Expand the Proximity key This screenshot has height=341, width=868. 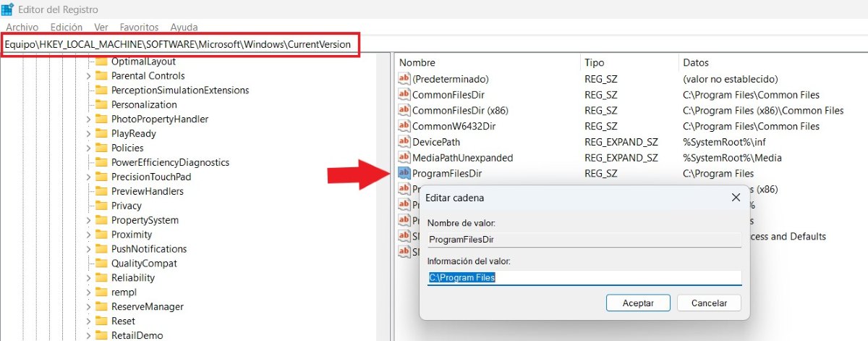pyautogui.click(x=88, y=235)
